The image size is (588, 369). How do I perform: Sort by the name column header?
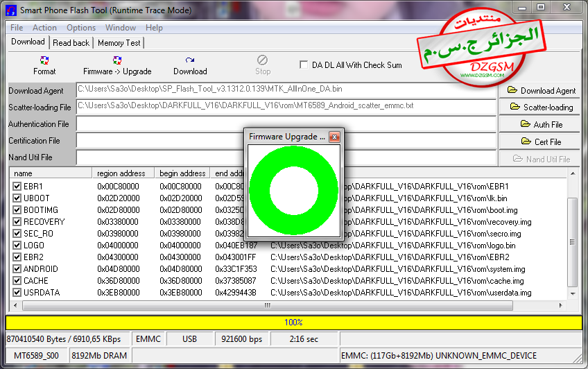click(x=51, y=173)
